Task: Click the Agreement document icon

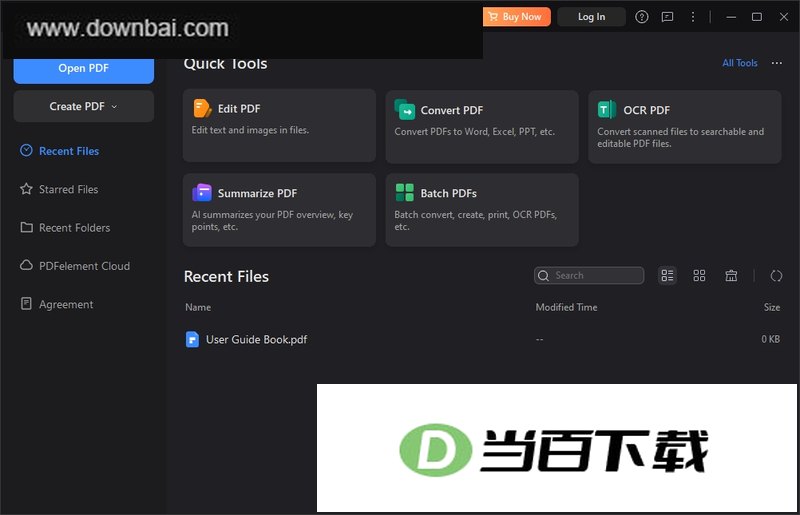Action: click(26, 304)
